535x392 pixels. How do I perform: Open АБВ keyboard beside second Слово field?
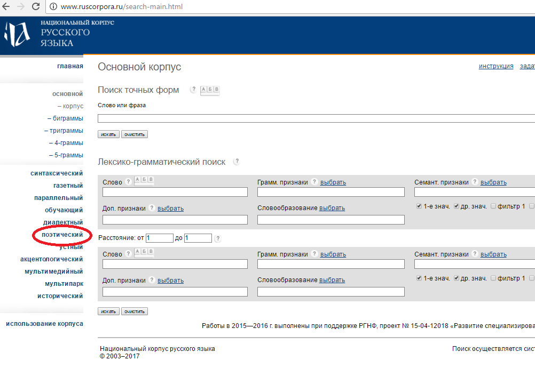pyautogui.click(x=144, y=252)
